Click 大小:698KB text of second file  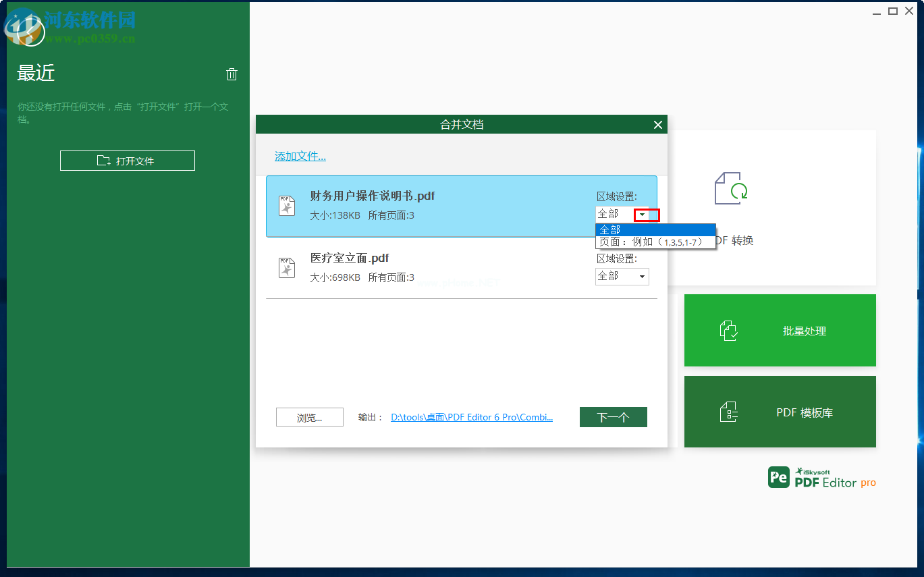point(335,277)
